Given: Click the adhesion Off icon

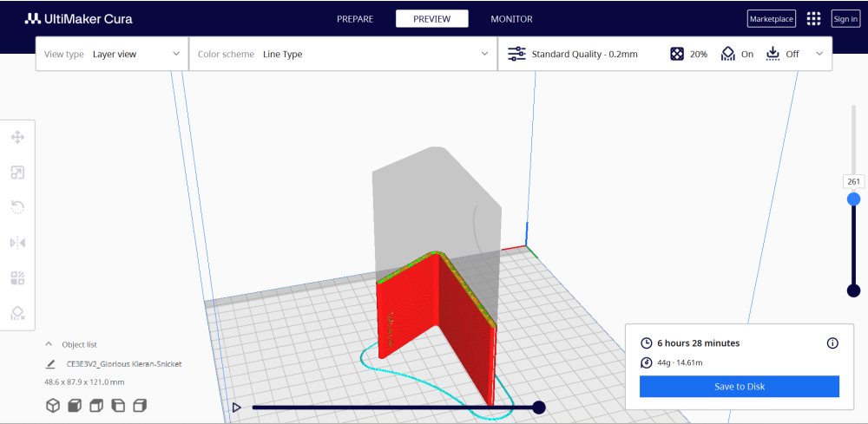Looking at the screenshot, I should 773,54.
